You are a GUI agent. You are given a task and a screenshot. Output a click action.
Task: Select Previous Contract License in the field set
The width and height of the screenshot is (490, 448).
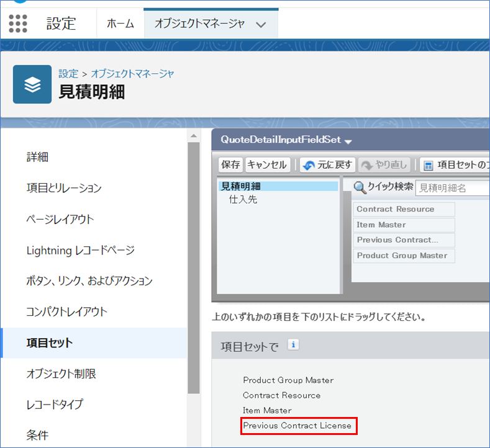click(297, 426)
